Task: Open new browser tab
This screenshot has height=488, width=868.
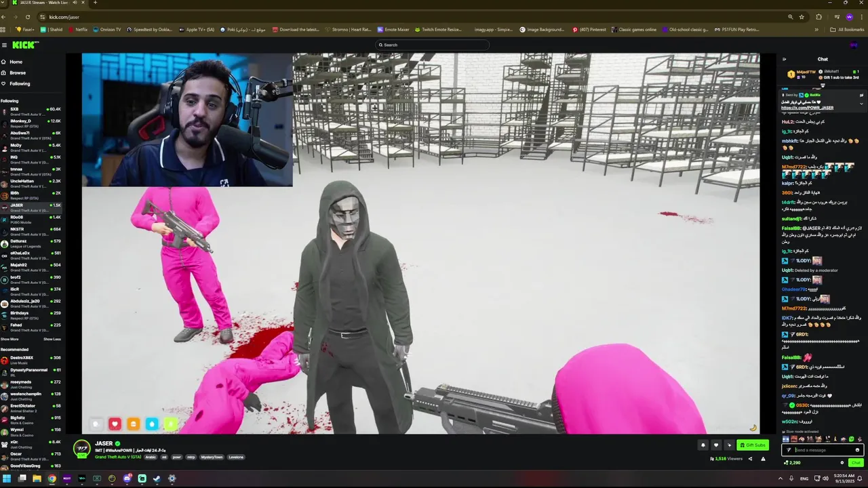Action: tap(95, 3)
